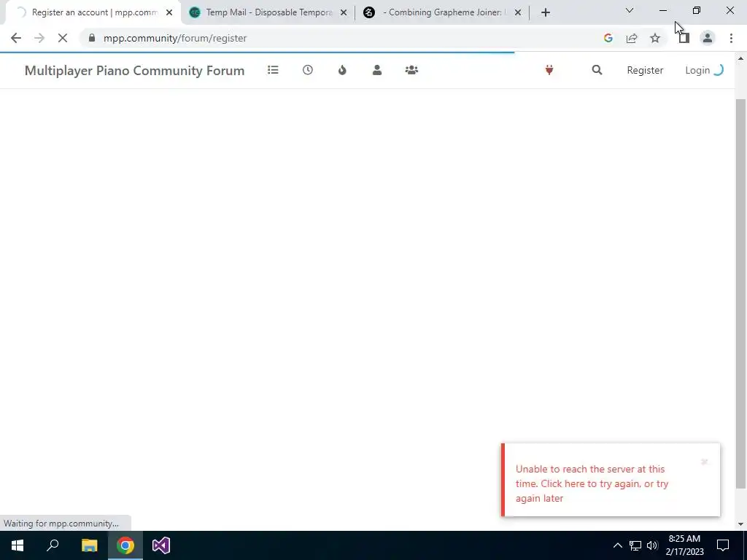The width and height of the screenshot is (747, 560).
Task: Close the Combining Grapheme Joiner tab
Action: pyautogui.click(x=518, y=12)
